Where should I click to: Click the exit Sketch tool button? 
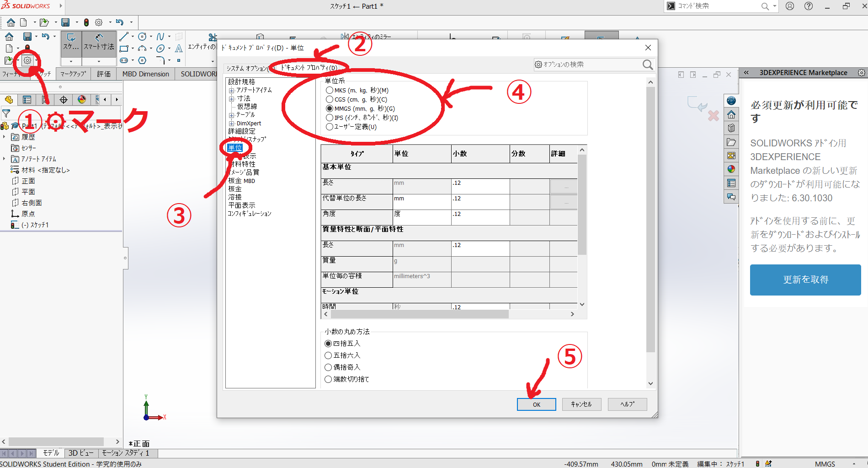point(71,43)
